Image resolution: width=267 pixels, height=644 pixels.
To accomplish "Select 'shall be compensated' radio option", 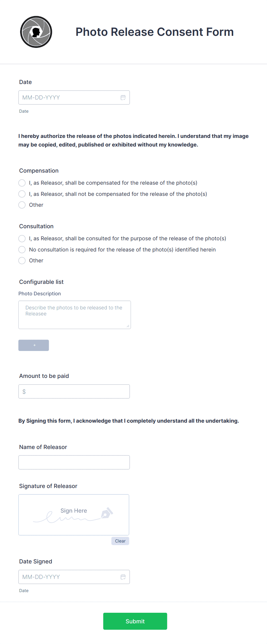I will click(x=22, y=183).
